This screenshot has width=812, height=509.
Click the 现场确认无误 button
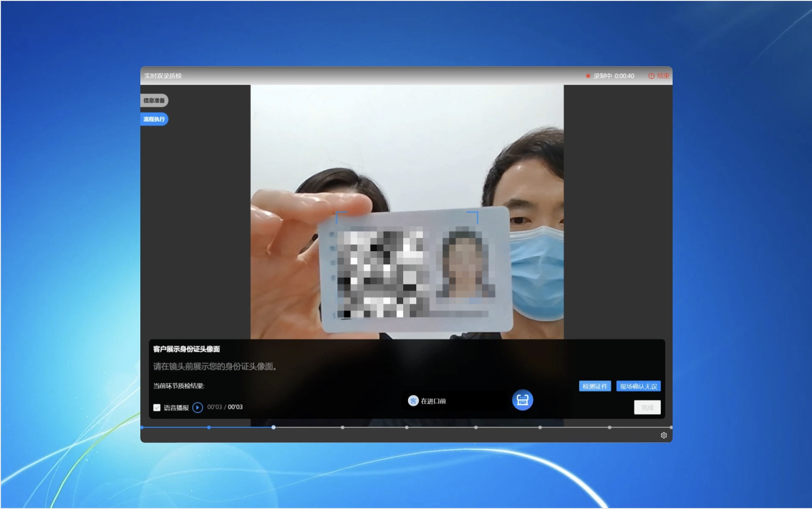(x=638, y=386)
